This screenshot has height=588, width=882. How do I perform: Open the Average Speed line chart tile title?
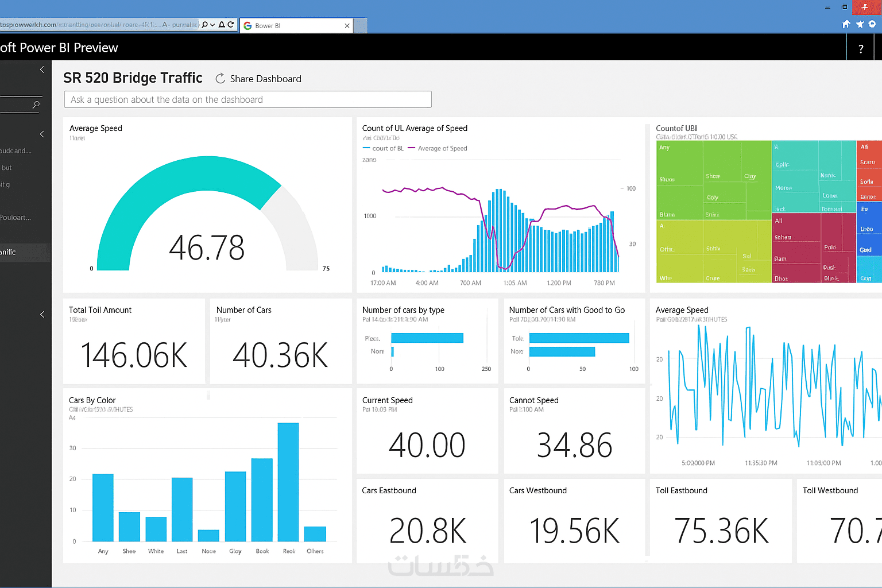[682, 310]
